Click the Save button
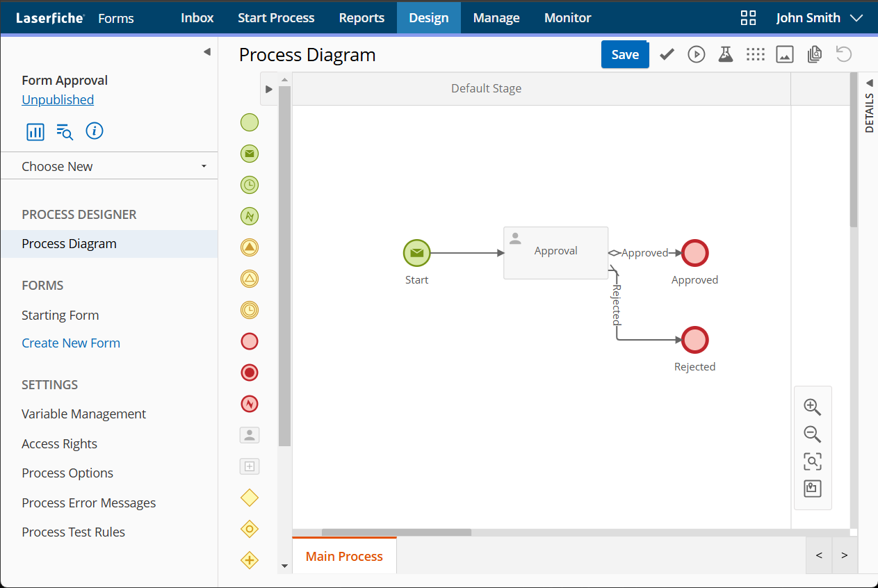878x588 pixels. [624, 55]
